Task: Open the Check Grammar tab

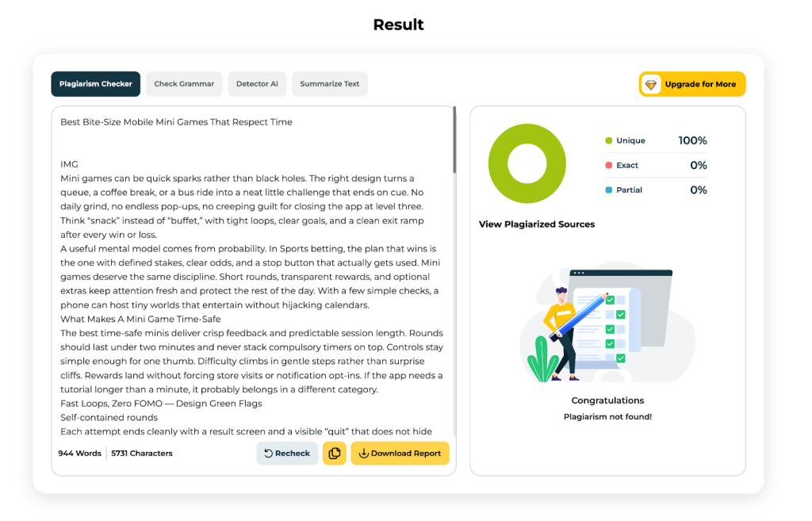Action: click(x=184, y=84)
